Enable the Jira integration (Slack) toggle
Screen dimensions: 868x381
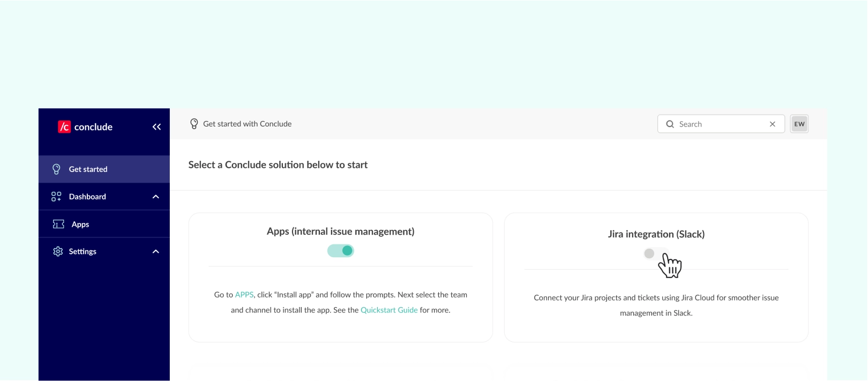coord(656,253)
